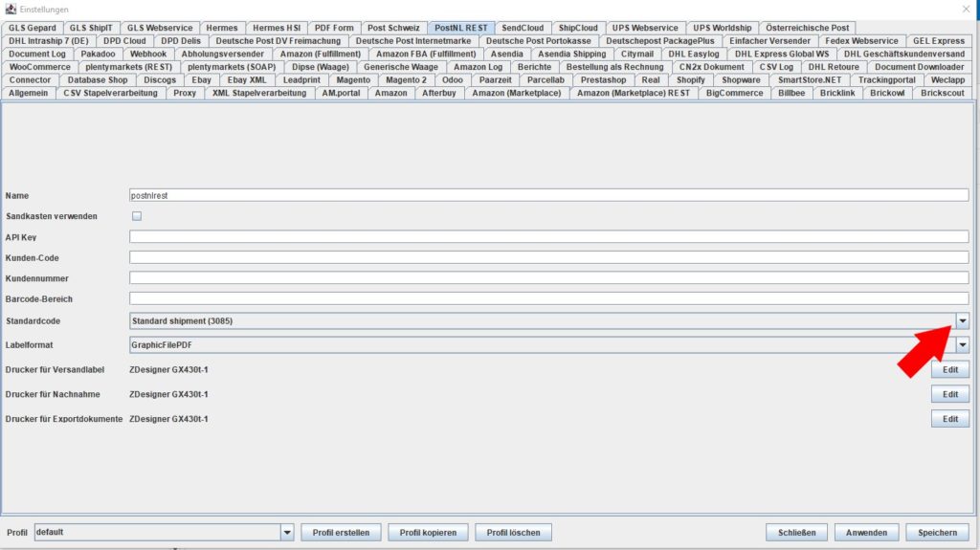Select the Prestashop tab
980x550 pixels.
(603, 80)
